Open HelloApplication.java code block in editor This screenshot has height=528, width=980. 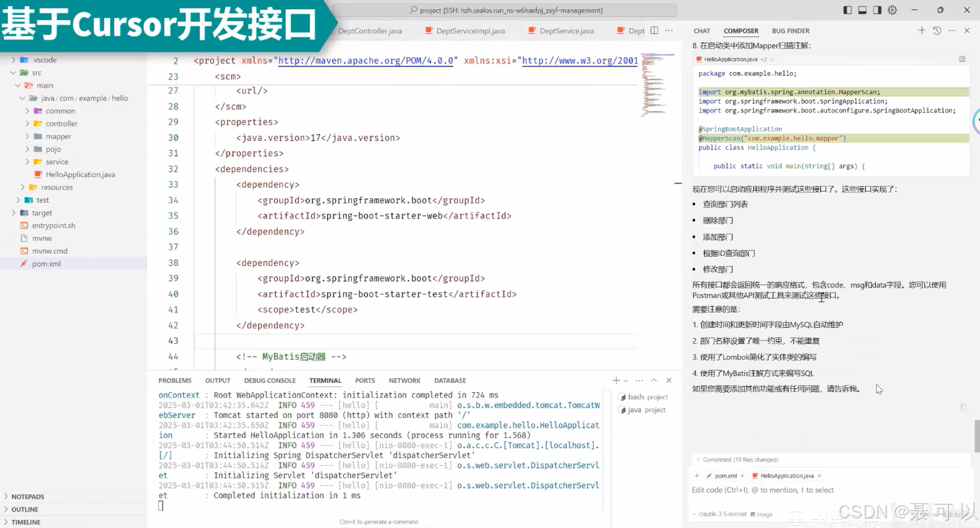962,59
